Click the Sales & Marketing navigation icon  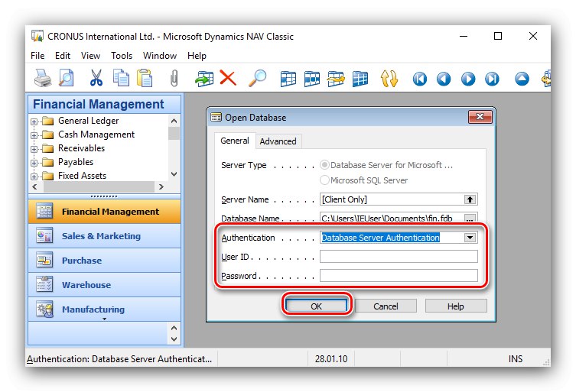(44, 235)
